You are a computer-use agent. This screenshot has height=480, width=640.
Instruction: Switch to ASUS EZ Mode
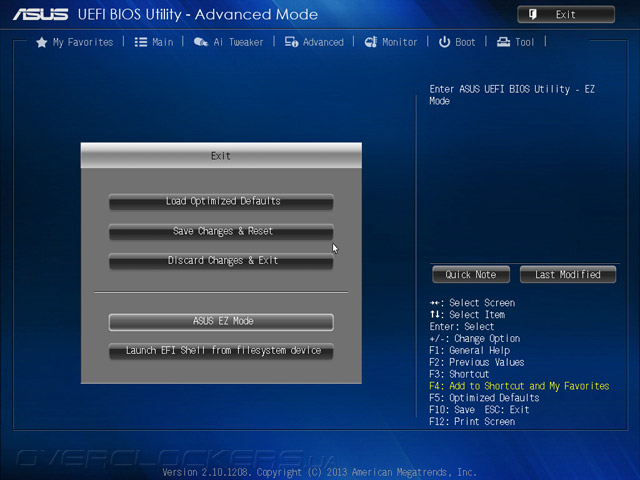click(221, 322)
